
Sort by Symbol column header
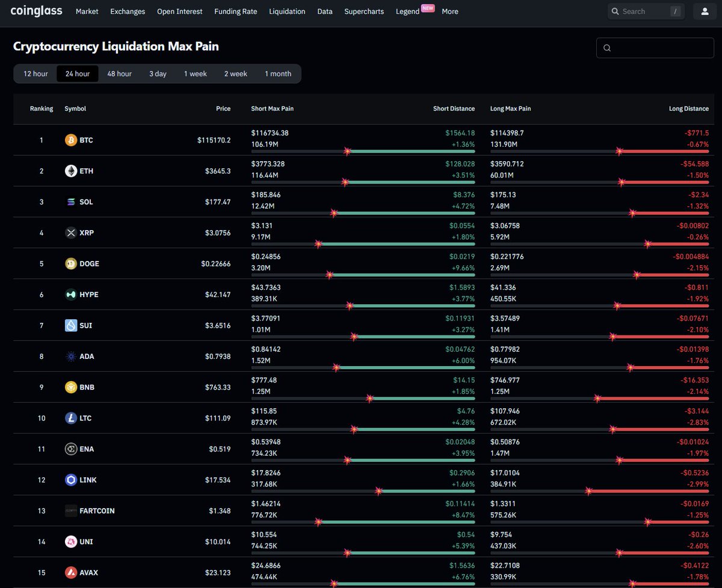point(75,109)
